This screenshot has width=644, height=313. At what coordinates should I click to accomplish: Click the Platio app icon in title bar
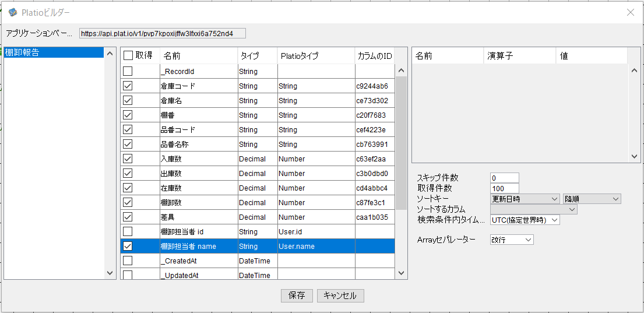click(12, 12)
